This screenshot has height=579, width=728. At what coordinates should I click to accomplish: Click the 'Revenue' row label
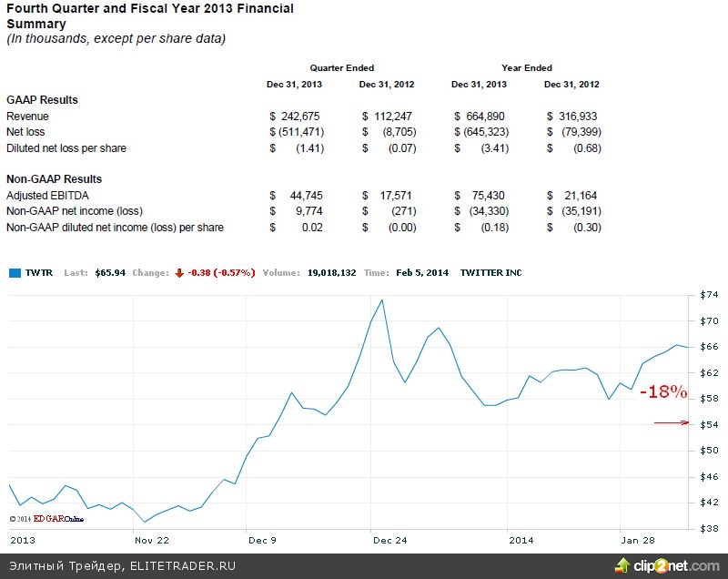click(x=27, y=117)
